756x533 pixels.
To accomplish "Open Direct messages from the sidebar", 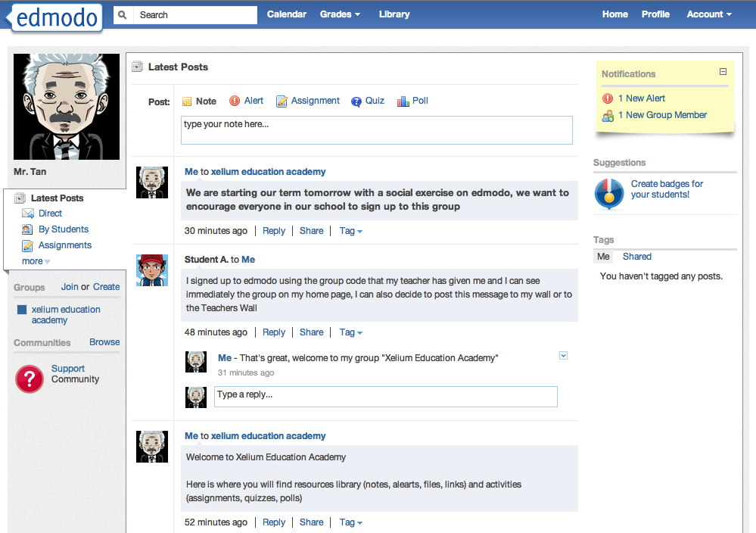I will pyautogui.click(x=49, y=213).
